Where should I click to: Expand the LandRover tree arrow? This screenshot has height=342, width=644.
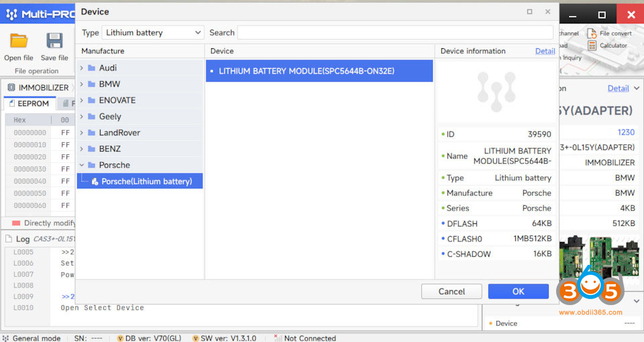82,133
